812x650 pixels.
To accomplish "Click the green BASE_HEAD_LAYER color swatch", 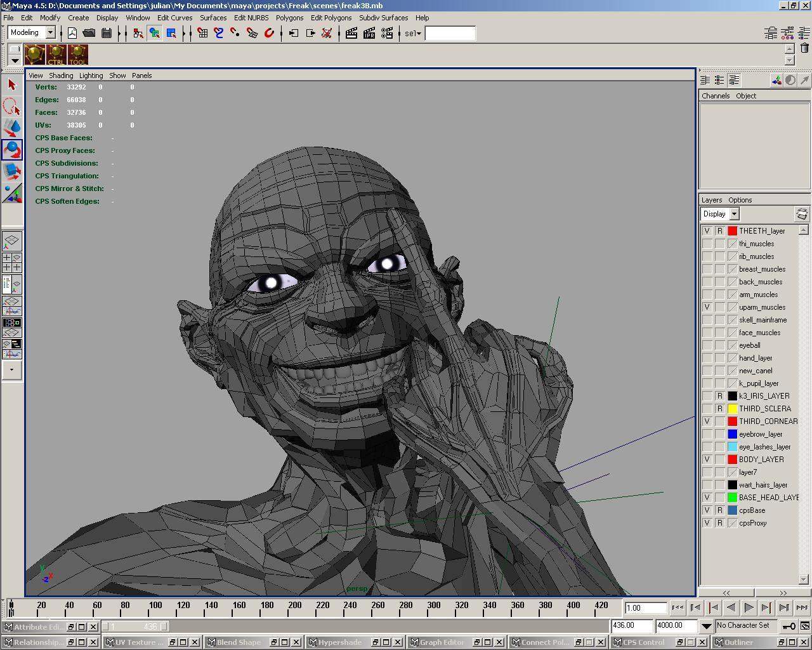I will [732, 498].
